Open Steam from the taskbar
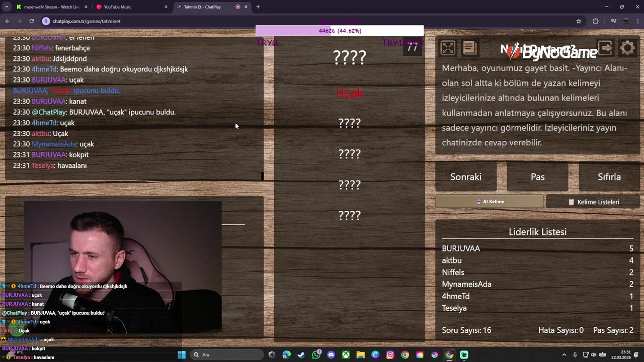644x362 pixels. point(301,355)
